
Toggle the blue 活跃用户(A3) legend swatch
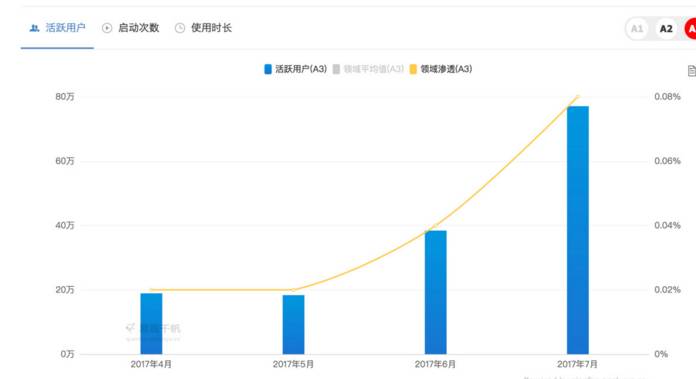(x=268, y=69)
